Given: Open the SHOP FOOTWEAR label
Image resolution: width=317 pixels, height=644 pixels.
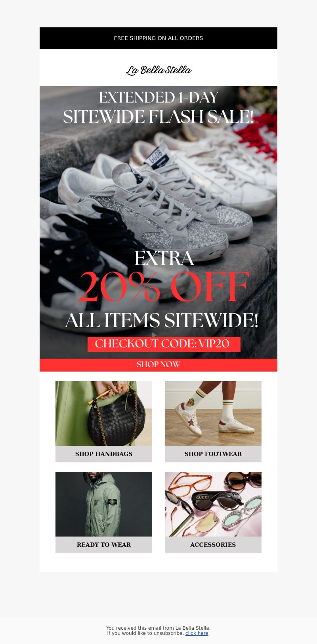Looking at the screenshot, I should [x=213, y=454].
